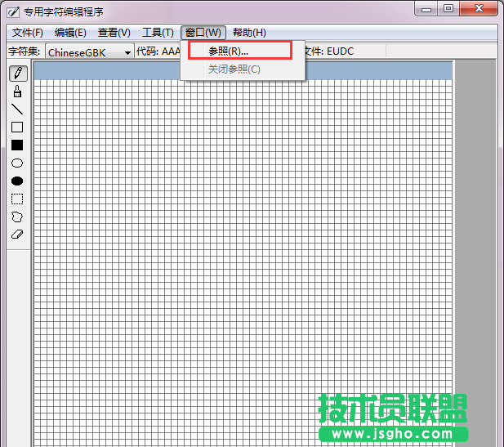Close the 窗口(W) menu
Viewport: 504px width, 447px height.
pyautogui.click(x=203, y=33)
